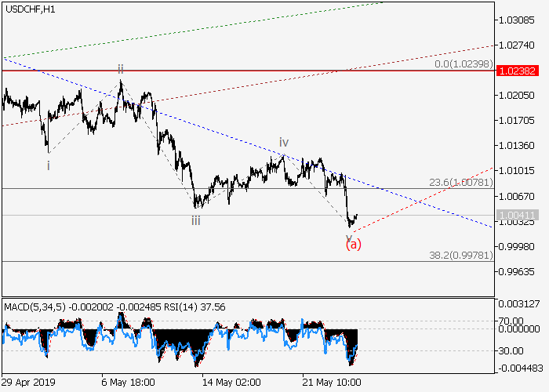Select the red (a) wave label
549x392 pixels.
coord(353,244)
